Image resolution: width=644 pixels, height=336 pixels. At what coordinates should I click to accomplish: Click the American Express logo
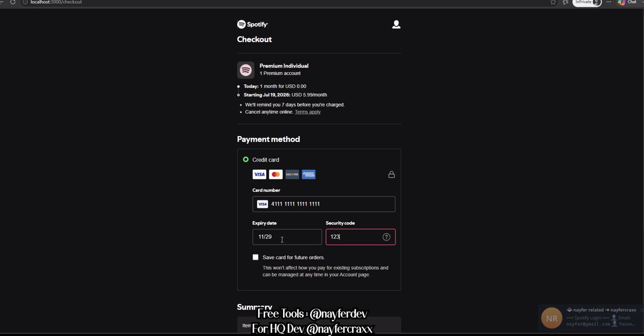pos(309,174)
